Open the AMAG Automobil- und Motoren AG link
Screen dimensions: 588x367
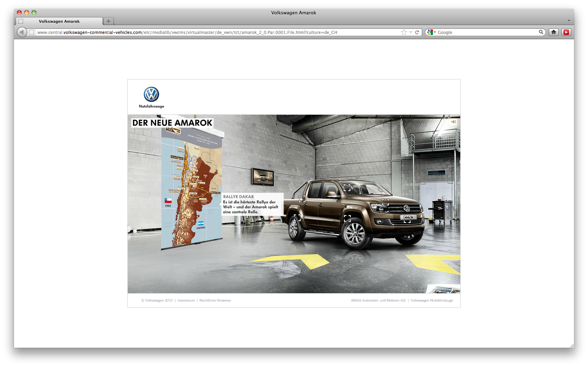click(378, 301)
